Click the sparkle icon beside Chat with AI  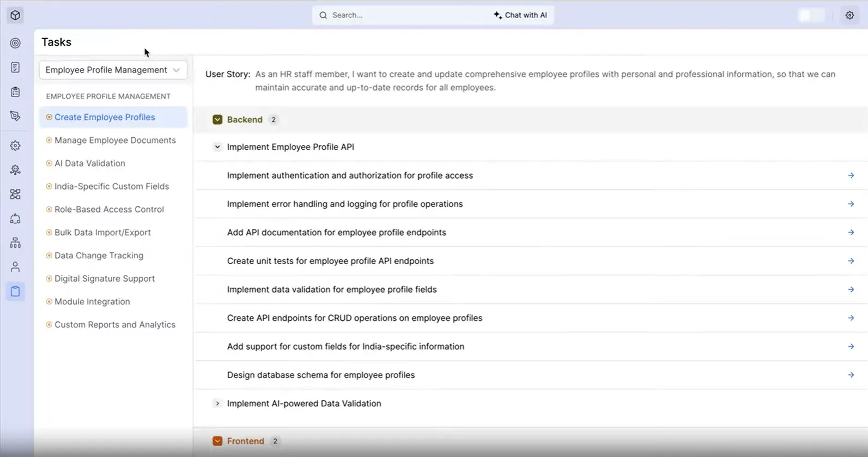click(x=497, y=15)
